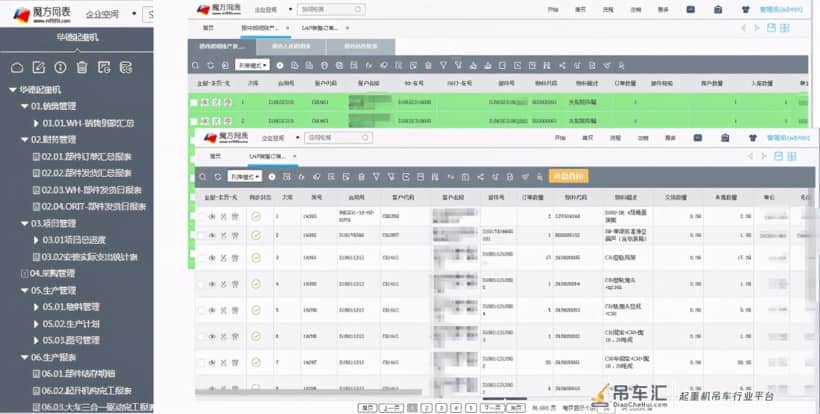Click the pencil edit icon in the sidebar toolbar
This screenshot has width=820, height=414.
click(39, 67)
